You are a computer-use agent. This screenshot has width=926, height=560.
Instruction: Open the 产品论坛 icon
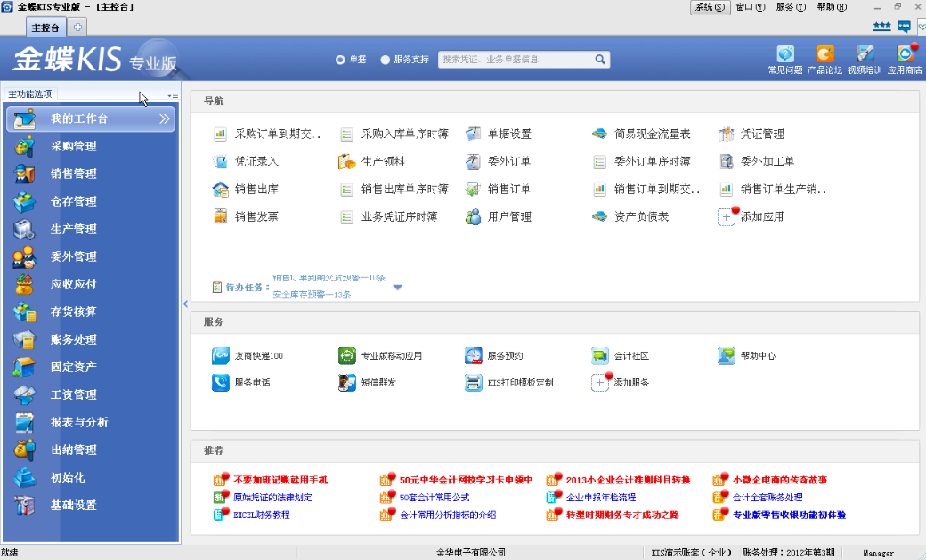coord(824,55)
